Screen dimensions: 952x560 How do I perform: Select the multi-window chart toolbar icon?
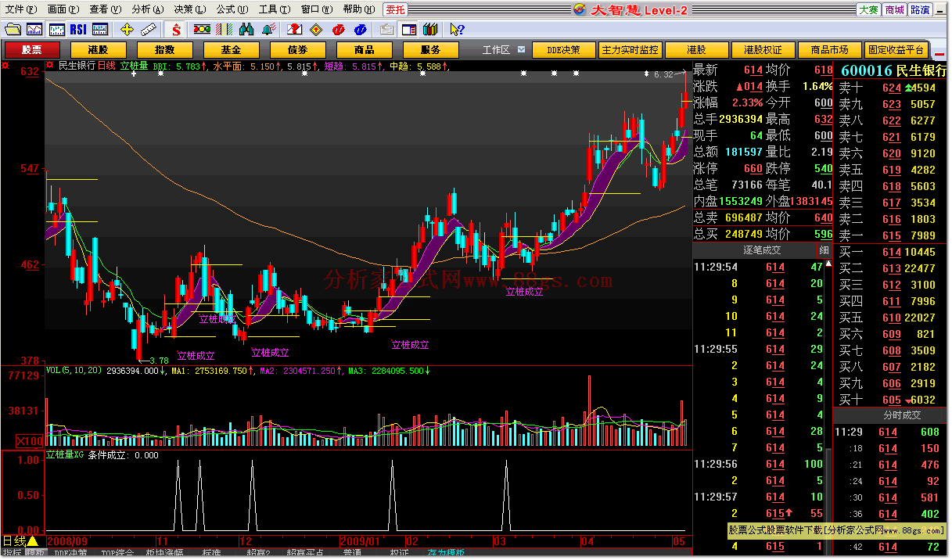click(x=100, y=30)
